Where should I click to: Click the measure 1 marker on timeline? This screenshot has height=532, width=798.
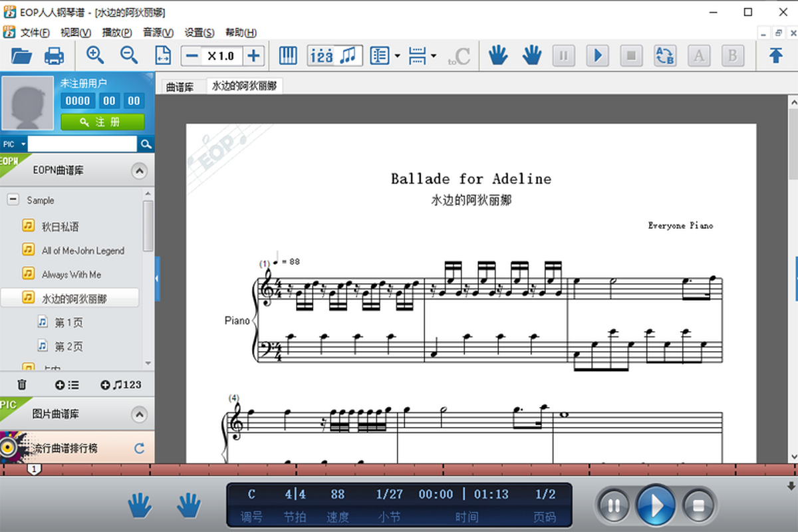coord(35,469)
